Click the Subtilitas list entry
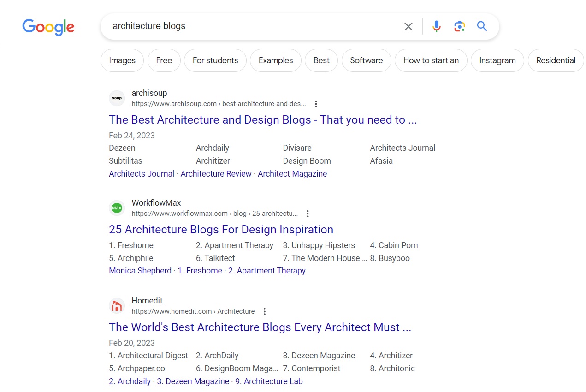 click(x=125, y=161)
